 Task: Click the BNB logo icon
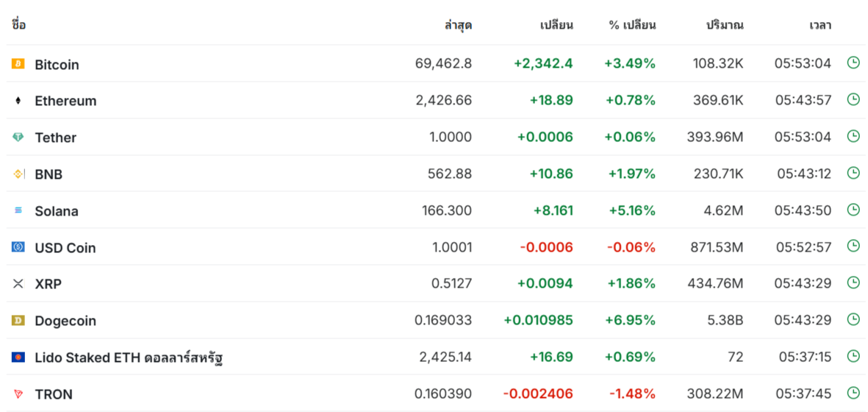point(18,174)
